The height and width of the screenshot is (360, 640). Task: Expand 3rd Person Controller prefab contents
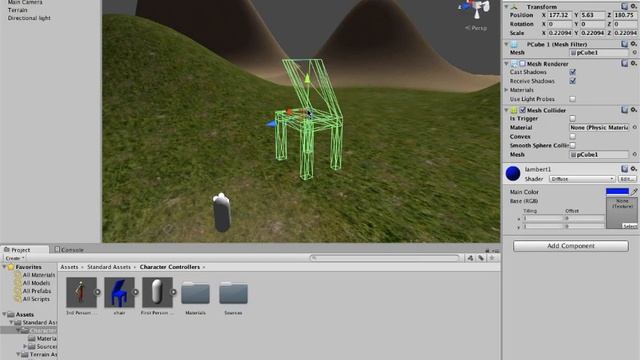pyautogui.click(x=98, y=292)
